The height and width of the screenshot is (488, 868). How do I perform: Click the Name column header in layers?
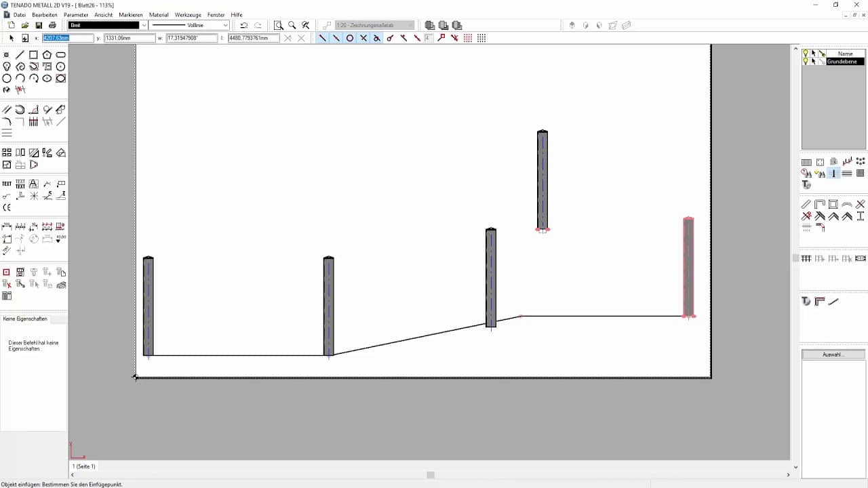pyautogui.click(x=845, y=54)
